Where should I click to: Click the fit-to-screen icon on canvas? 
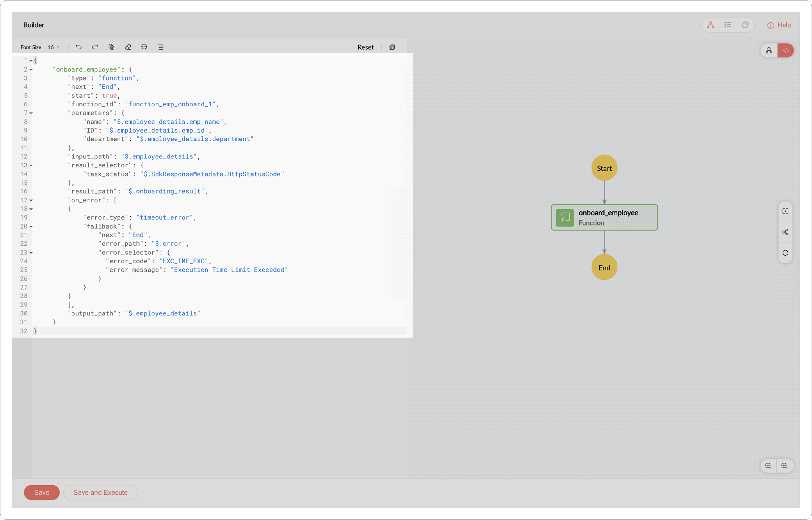785,211
